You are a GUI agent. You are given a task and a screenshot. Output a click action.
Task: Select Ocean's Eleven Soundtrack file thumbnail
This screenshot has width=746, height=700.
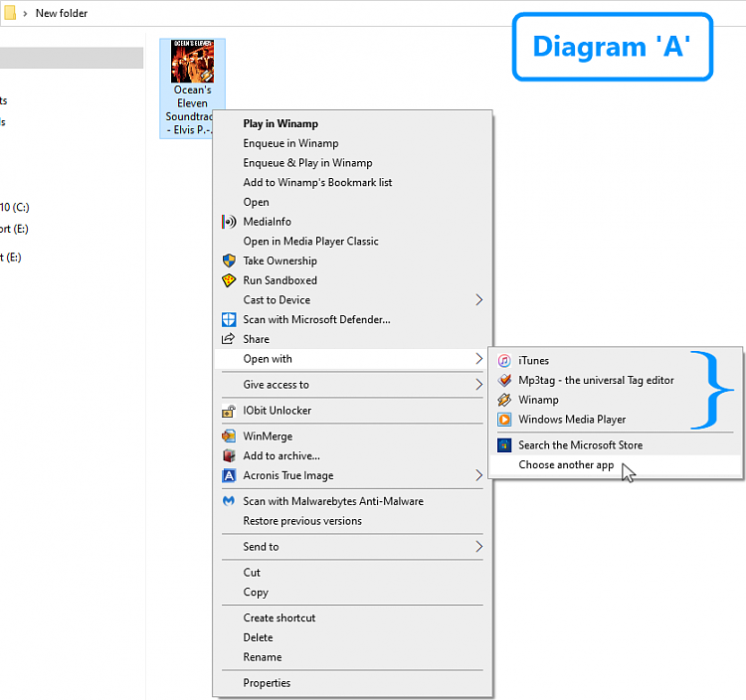tap(192, 62)
